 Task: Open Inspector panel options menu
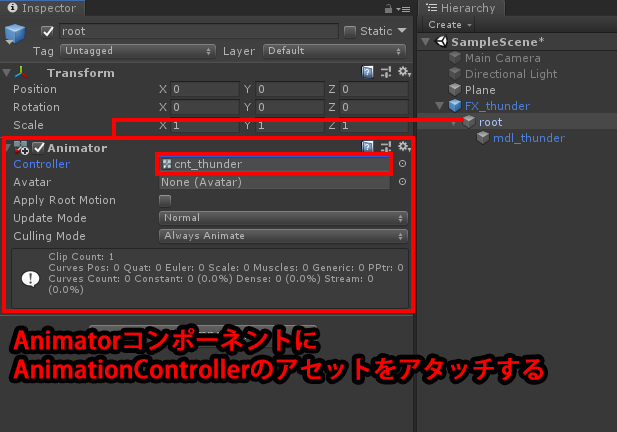403,9
